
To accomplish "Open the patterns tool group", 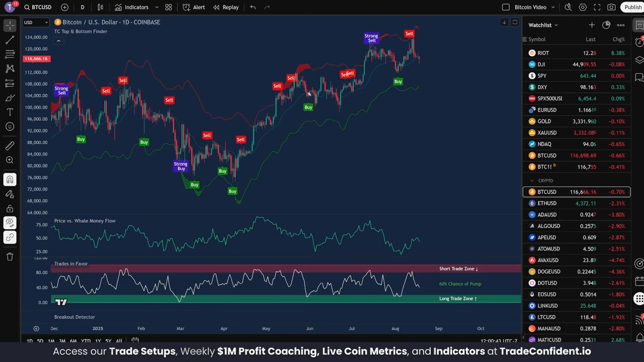I will pyautogui.click(x=10, y=69).
